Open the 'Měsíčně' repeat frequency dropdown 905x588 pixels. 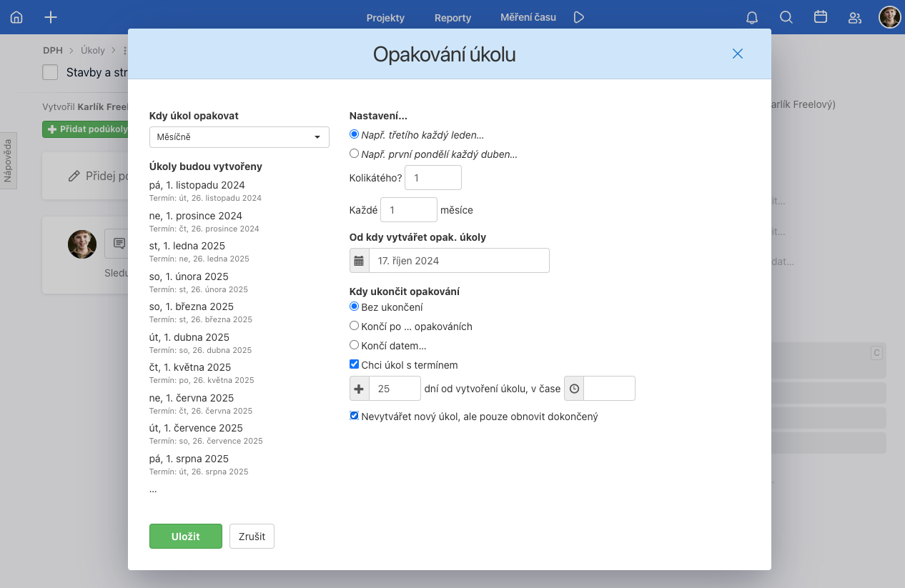coord(239,137)
